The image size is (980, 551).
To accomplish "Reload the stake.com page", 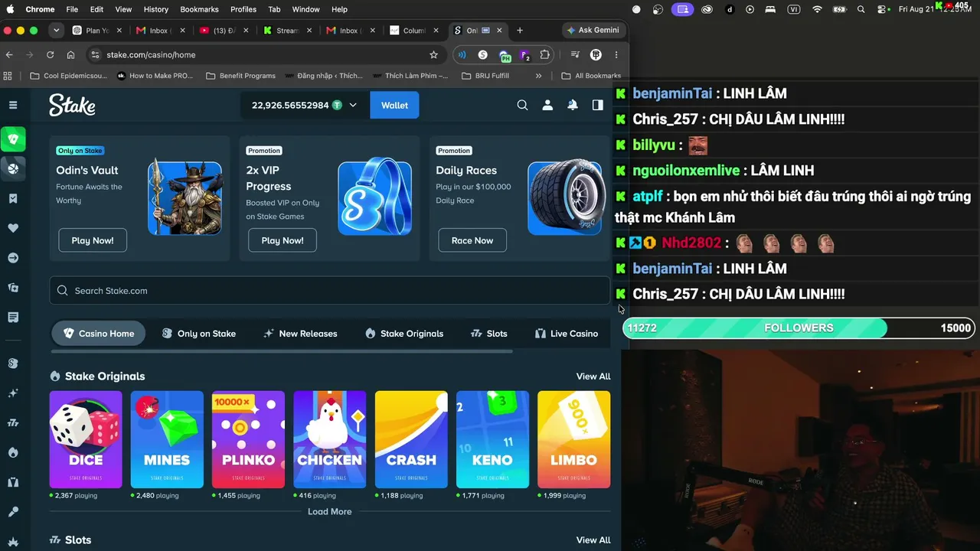I will (x=50, y=54).
